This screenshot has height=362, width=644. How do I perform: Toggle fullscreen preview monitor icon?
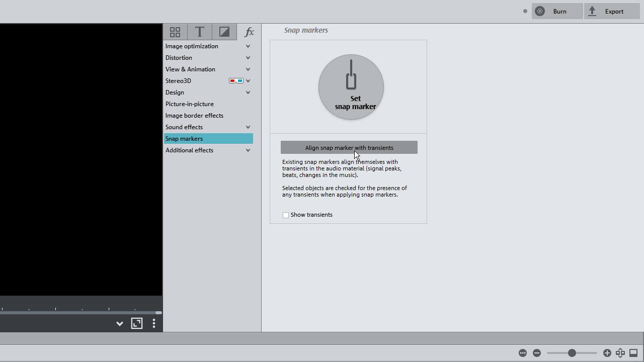137,323
